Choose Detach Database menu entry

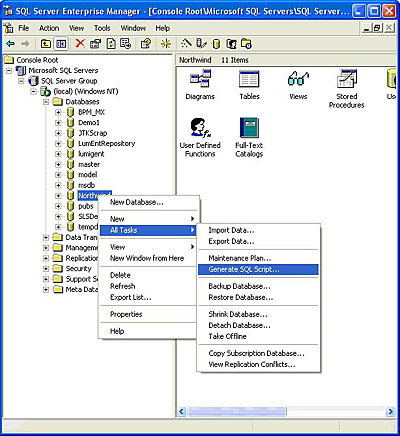(258, 325)
